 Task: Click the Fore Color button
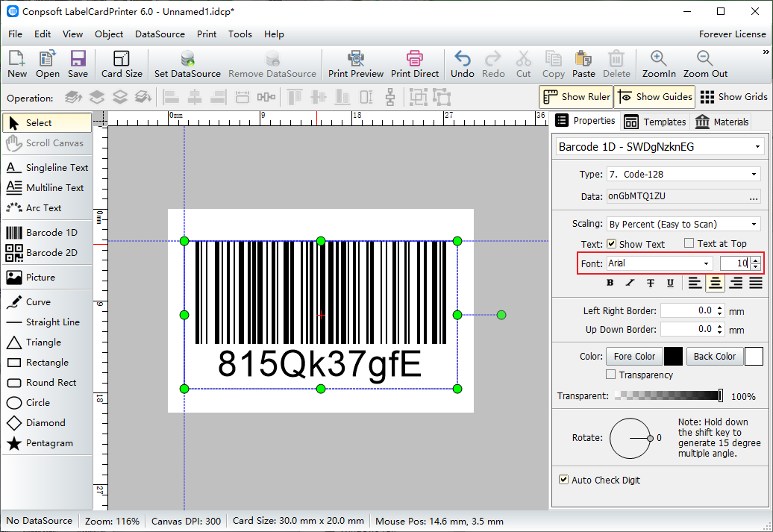[x=634, y=356]
